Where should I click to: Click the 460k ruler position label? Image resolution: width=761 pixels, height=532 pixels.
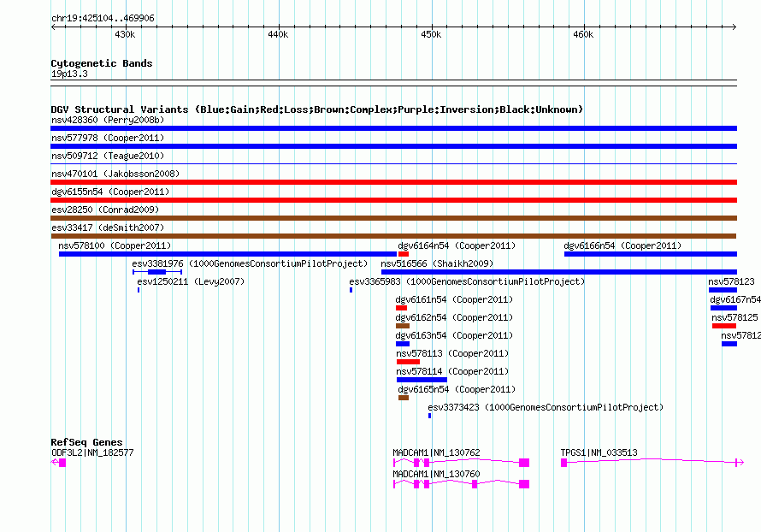[583, 34]
